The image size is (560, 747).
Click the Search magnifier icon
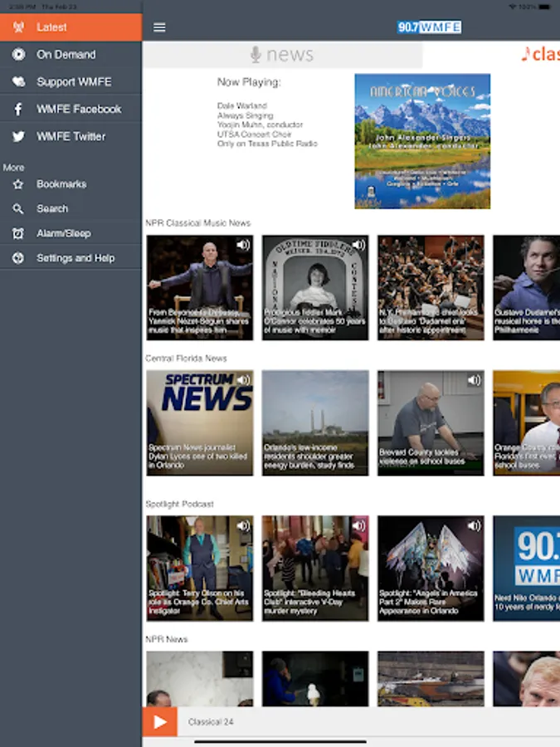(18, 208)
